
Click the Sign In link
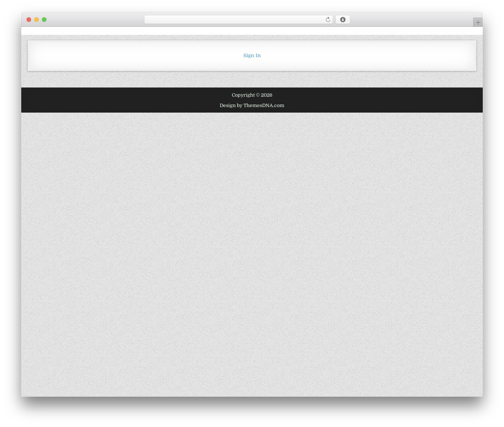252,56
